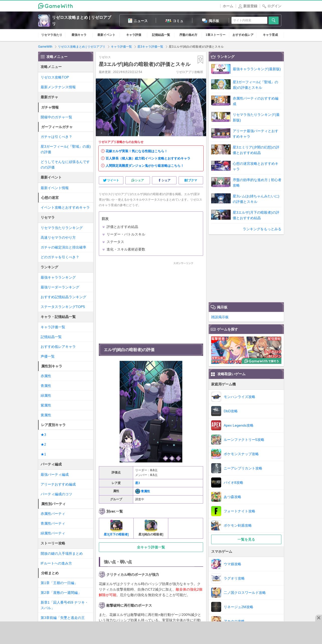Viewport: 322px width, 644px height.
Task: Select キャラ評価 menu item
Action: click(x=134, y=35)
